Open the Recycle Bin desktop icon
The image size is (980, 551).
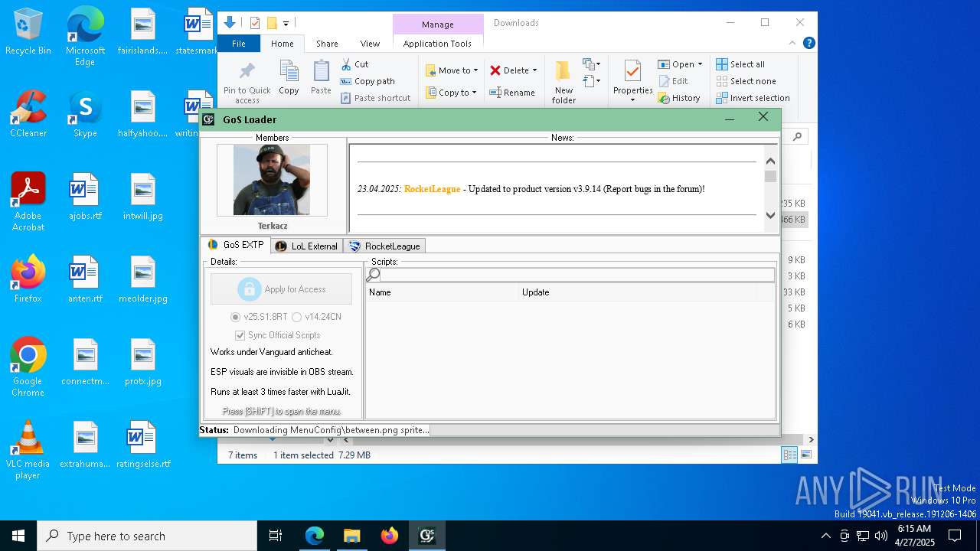pos(28,32)
